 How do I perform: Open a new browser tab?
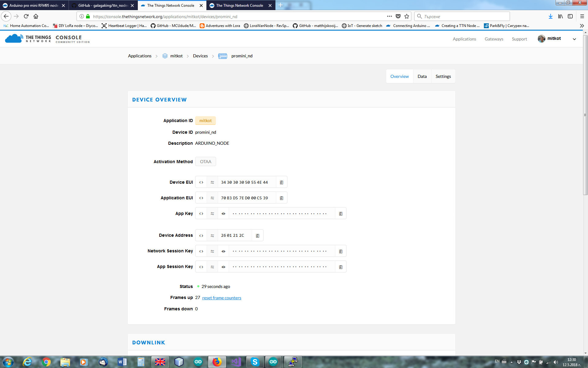280,5
